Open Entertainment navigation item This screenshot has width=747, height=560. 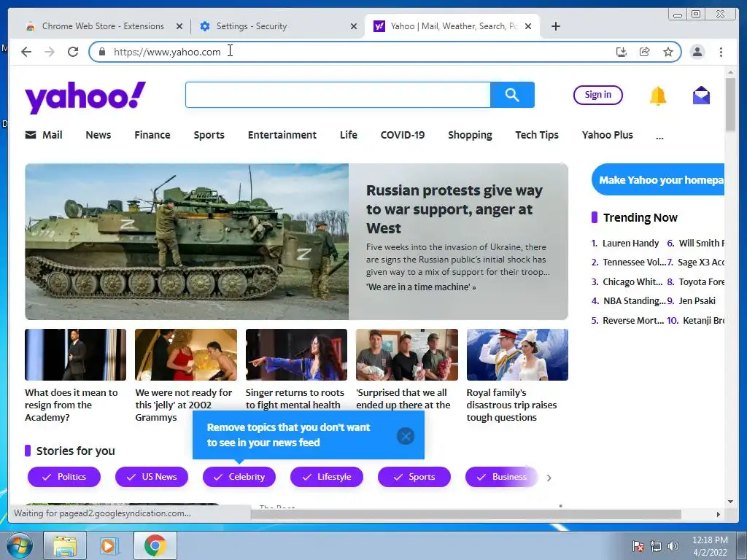282,135
